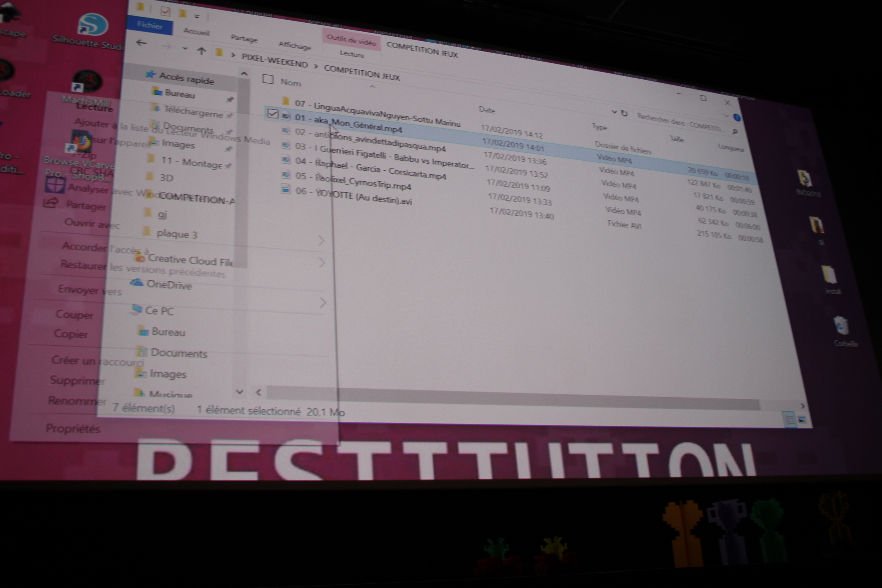Toggle the select-all checkbox beside Nom
882x588 pixels.
268,79
